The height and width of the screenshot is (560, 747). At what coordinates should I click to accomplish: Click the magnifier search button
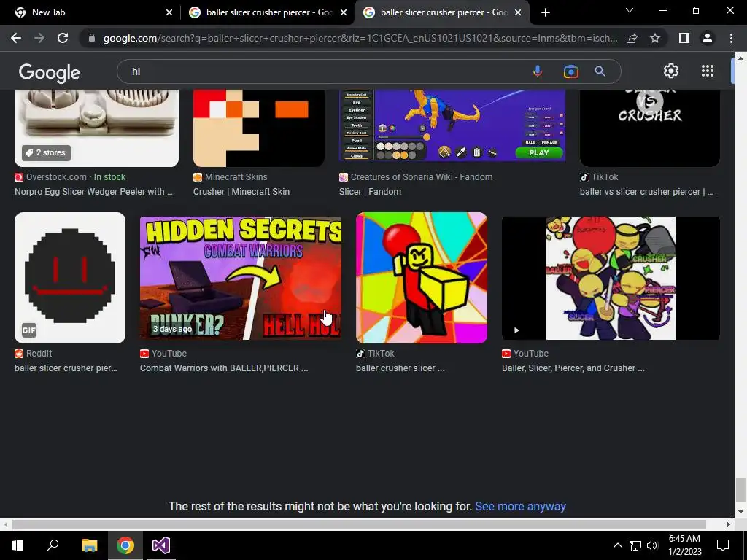click(x=600, y=71)
